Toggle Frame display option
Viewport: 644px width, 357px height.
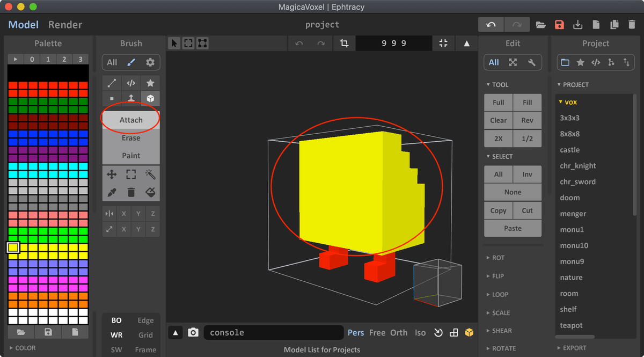pyautogui.click(x=145, y=349)
